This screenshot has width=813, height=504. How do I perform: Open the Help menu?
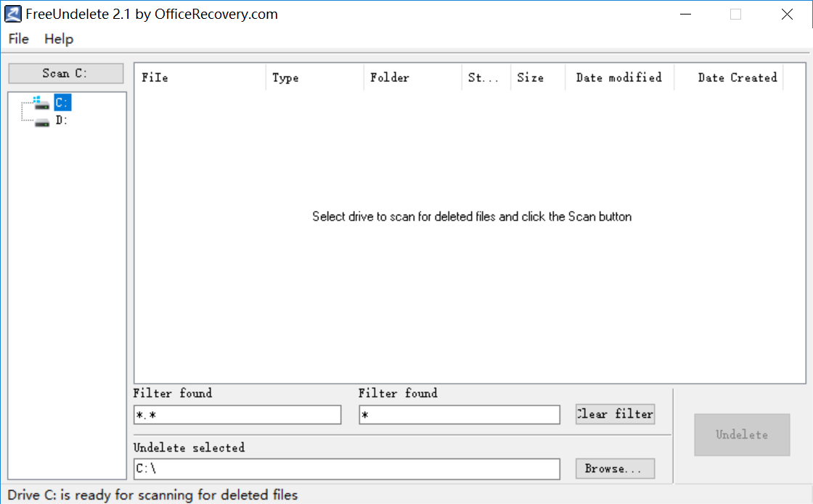coord(59,39)
